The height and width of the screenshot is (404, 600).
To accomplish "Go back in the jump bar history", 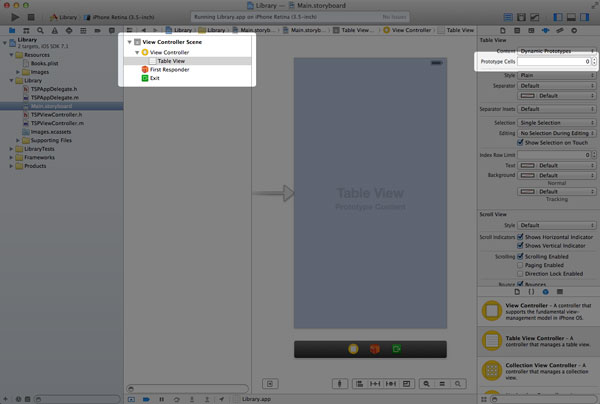I will (143, 30).
